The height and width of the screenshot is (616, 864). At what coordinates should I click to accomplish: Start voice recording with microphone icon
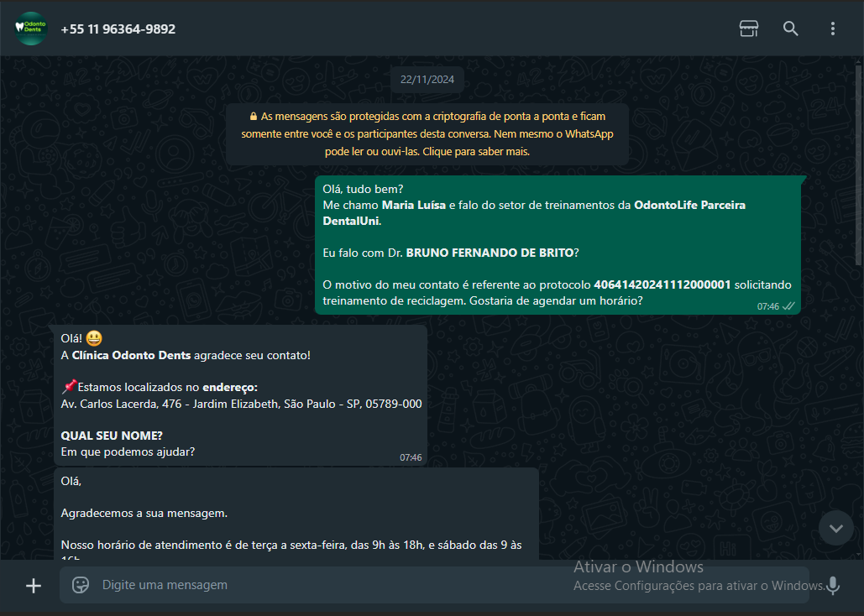coord(833,585)
